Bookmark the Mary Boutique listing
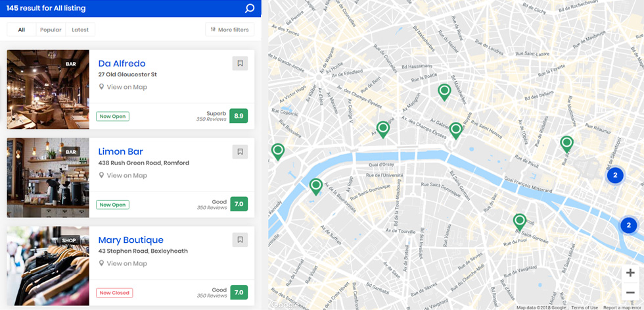 point(241,240)
